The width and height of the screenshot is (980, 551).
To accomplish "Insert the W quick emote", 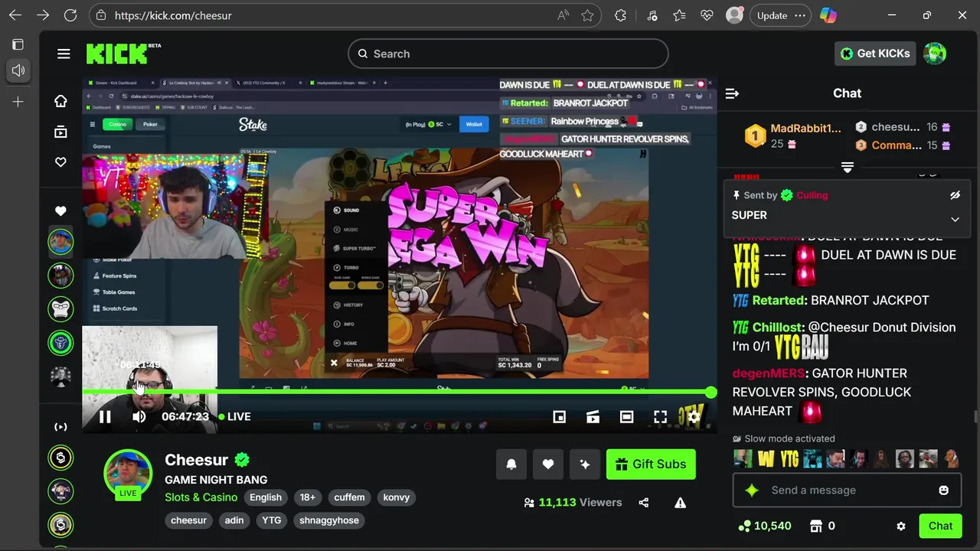I will click(766, 458).
